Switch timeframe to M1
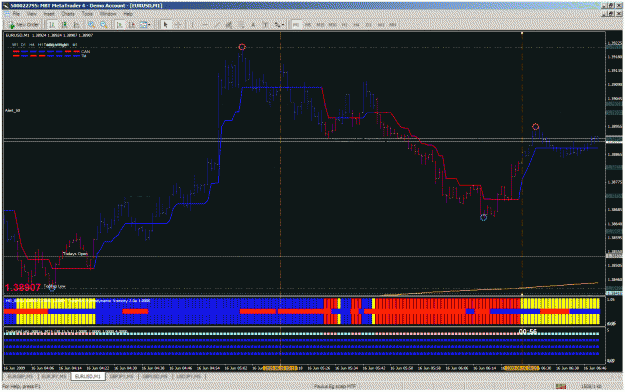The height and width of the screenshot is (392, 625). click(x=296, y=25)
